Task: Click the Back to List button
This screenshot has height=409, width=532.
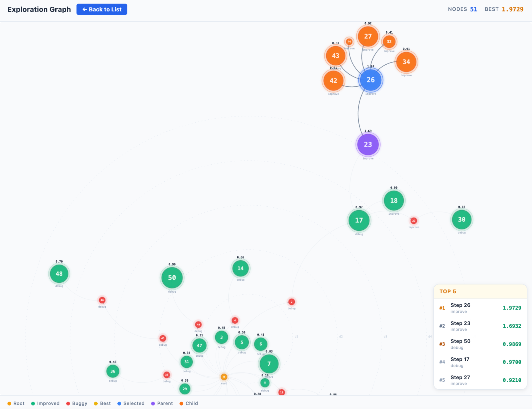Action: tap(102, 9)
